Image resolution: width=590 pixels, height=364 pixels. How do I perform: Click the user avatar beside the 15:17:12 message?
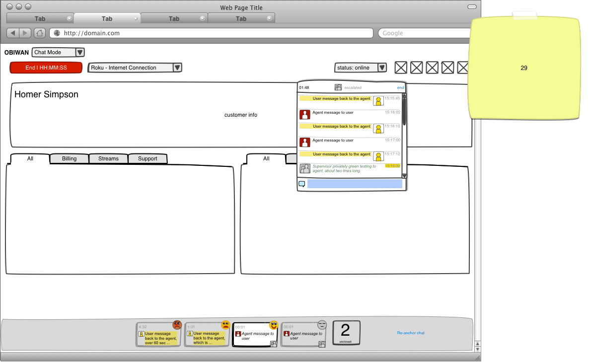pyautogui.click(x=378, y=156)
